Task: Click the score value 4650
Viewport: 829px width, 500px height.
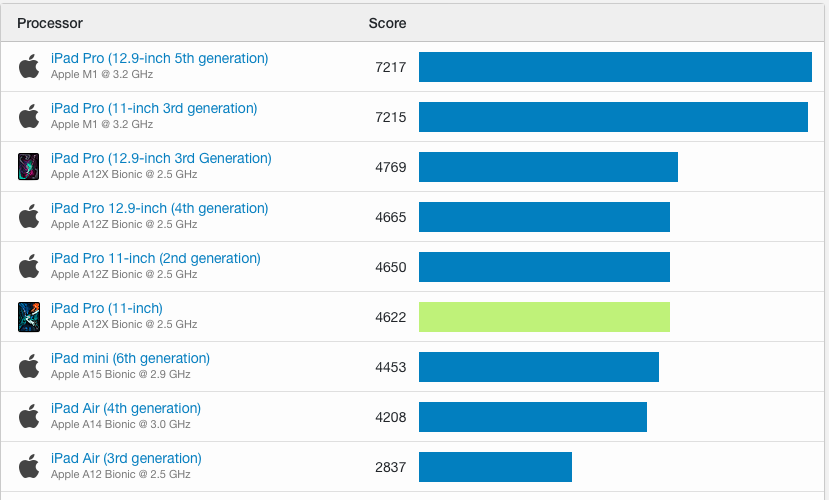Action: tap(391, 267)
